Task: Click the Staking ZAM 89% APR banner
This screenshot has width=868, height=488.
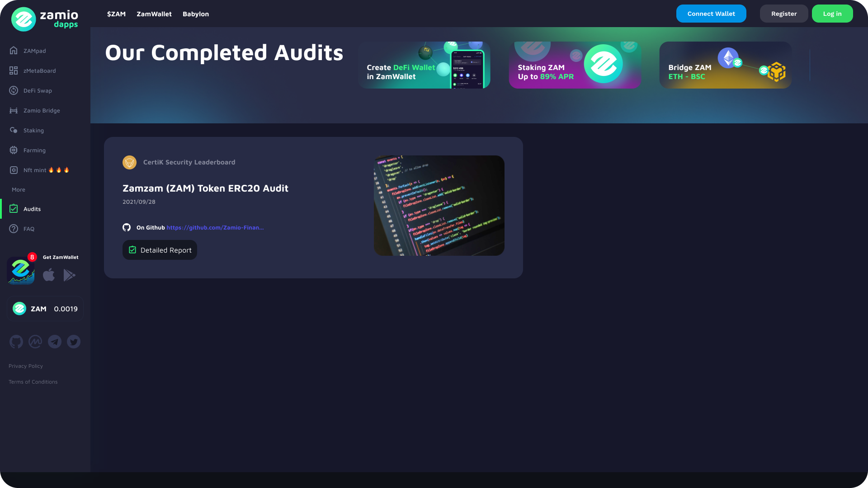Action: (575, 65)
